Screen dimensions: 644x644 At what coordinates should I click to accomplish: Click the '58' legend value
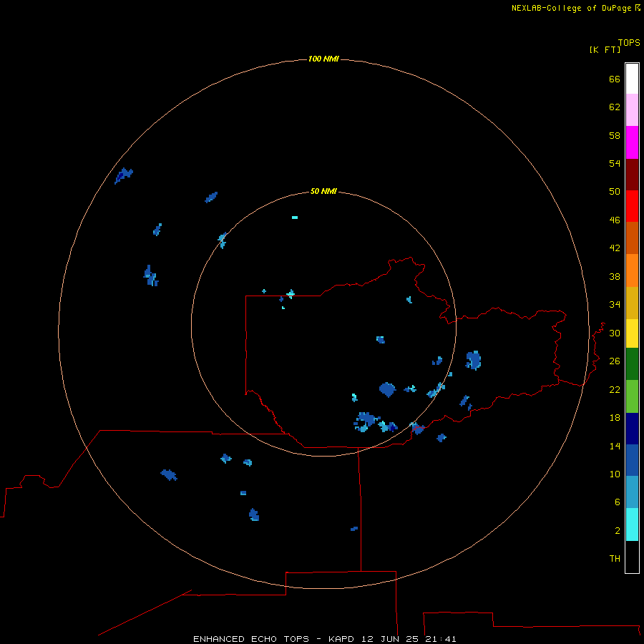(x=615, y=135)
